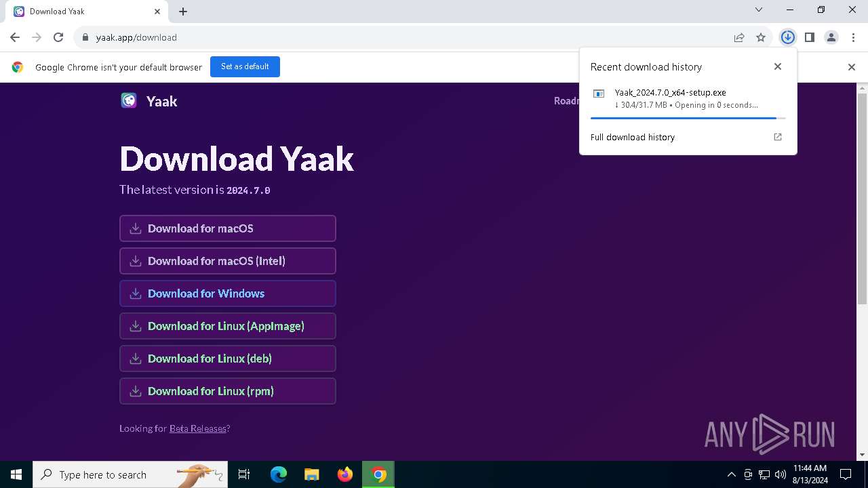868x488 pixels.
Task: Click the download progress bar
Action: 688,118
